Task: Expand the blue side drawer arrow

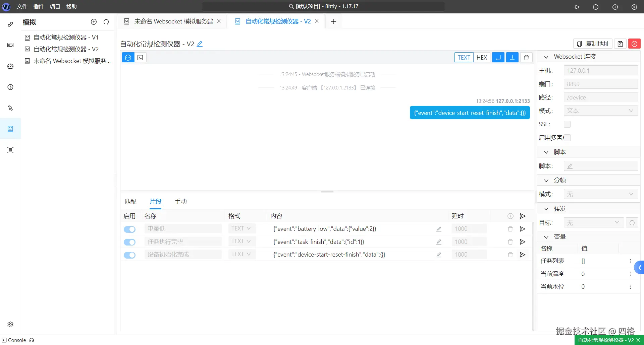Action: (x=639, y=268)
